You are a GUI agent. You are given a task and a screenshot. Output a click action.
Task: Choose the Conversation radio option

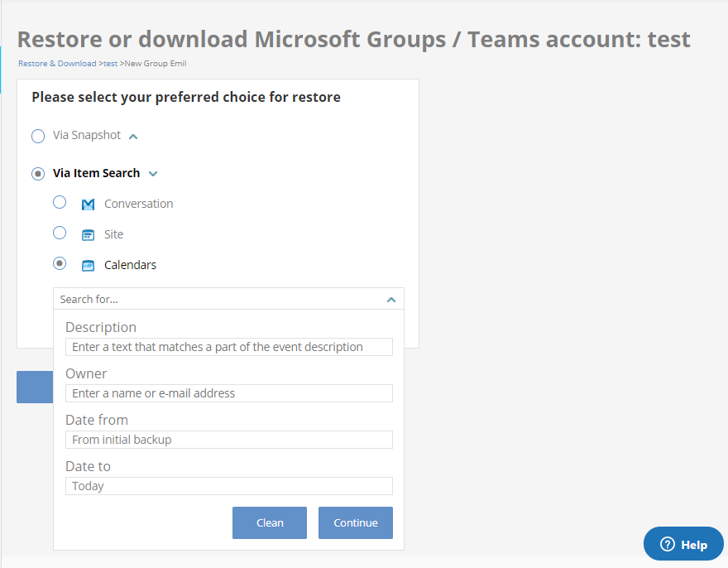tap(60, 202)
